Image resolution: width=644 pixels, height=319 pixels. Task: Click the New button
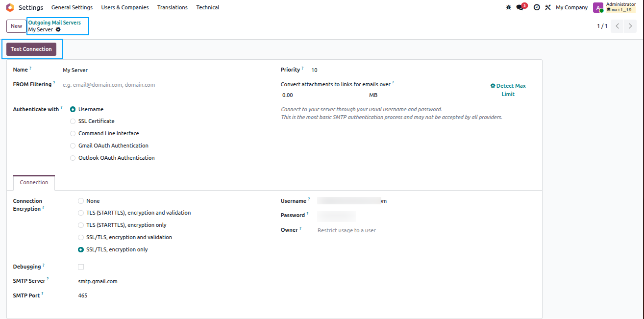tap(16, 26)
